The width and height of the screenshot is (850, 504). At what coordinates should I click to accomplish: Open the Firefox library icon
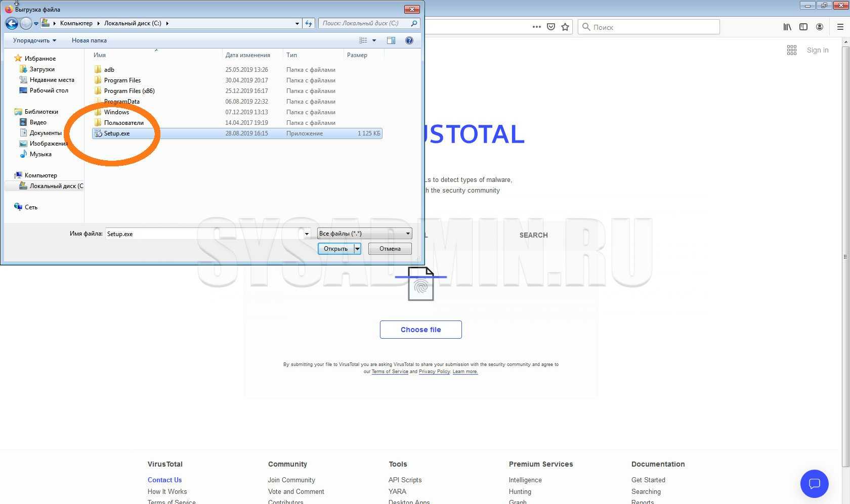pyautogui.click(x=787, y=27)
